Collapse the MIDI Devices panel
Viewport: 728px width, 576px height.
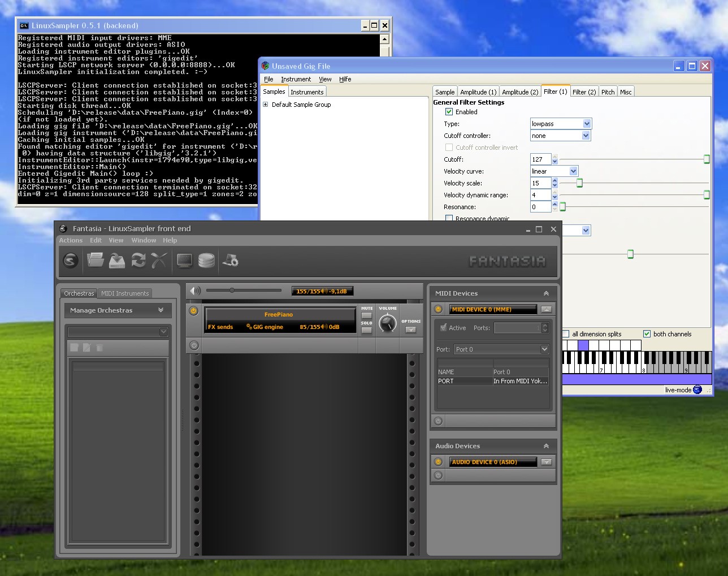pos(546,293)
